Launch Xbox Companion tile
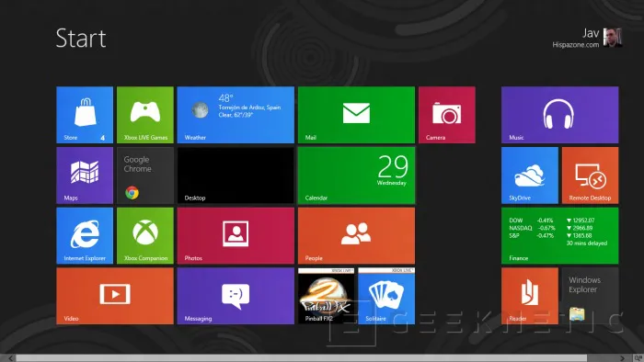Viewport: 644px width, 362px height. pos(145,236)
